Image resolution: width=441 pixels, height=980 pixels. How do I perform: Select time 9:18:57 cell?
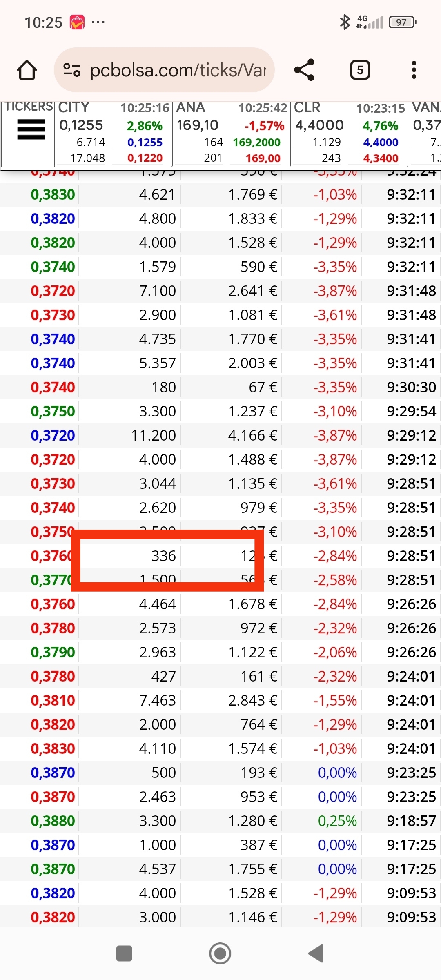412,821
